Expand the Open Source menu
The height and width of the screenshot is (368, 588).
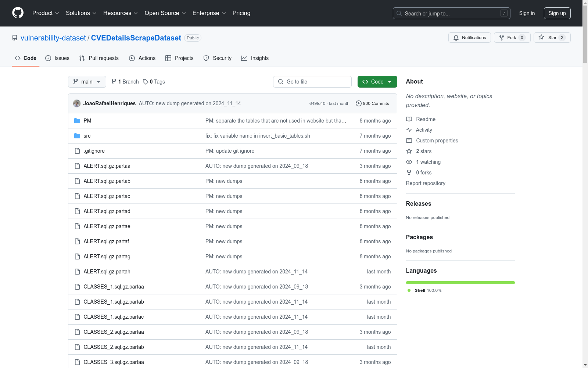[x=165, y=13]
